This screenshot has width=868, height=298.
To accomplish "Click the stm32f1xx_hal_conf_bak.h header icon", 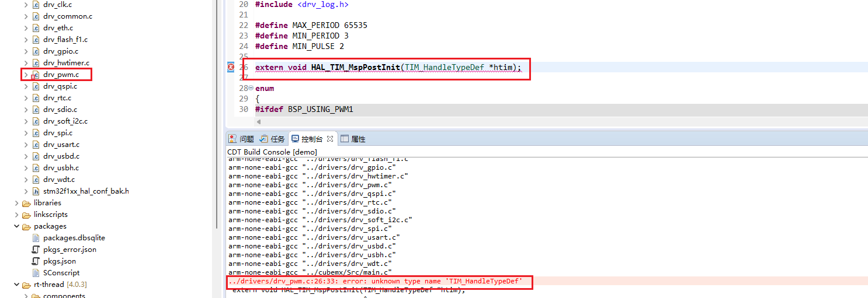I will click(36, 191).
